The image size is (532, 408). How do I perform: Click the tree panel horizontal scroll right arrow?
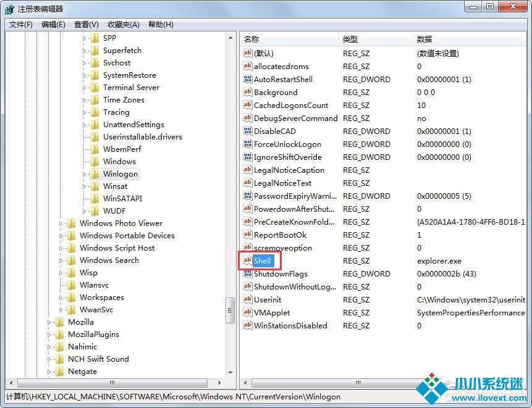point(220,383)
